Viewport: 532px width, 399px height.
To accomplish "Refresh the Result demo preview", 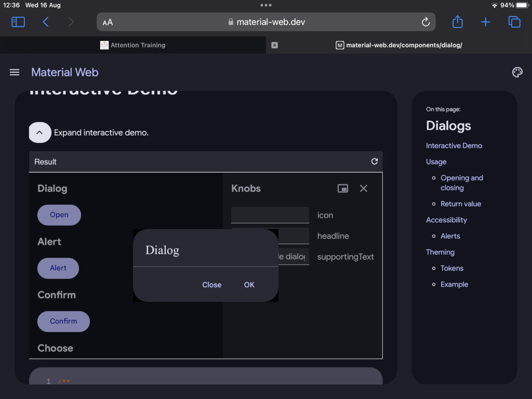I will tap(375, 161).
